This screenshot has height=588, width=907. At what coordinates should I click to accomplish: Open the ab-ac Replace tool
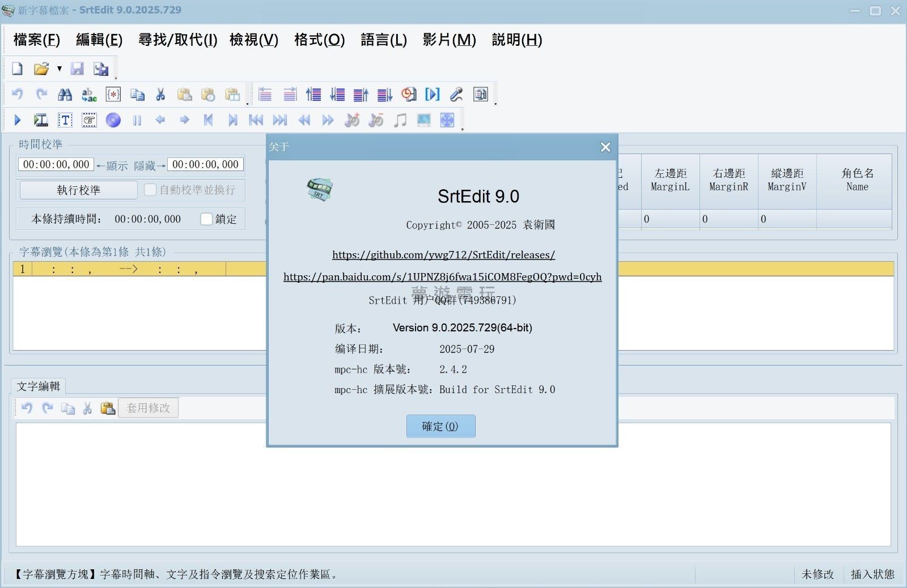click(89, 95)
